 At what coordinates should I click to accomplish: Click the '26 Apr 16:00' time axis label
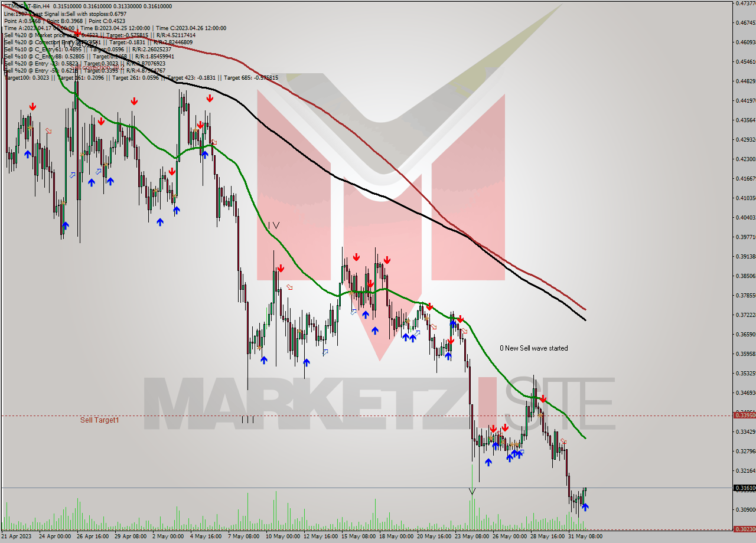pos(93,537)
